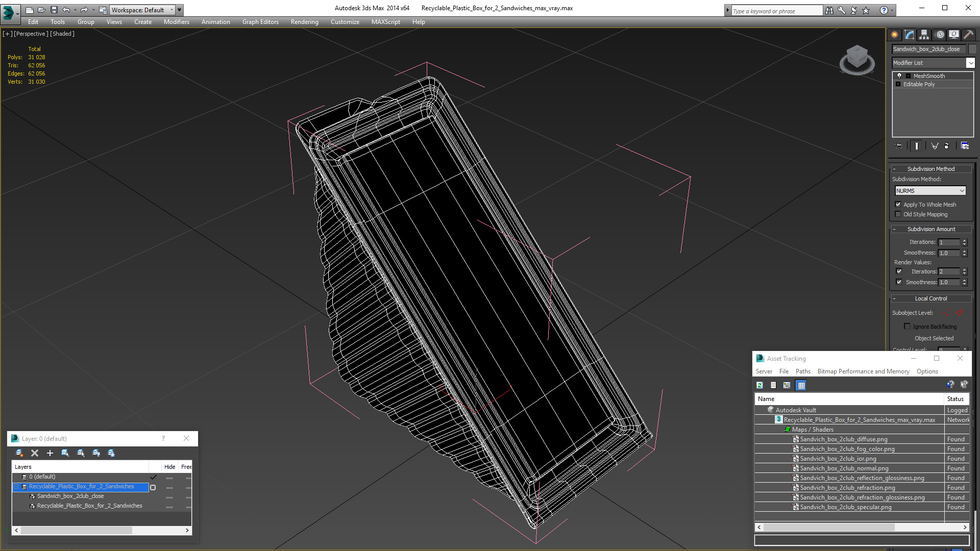Open the Modifier List dropdown
Viewport: 980px width, 551px height.
click(x=970, y=63)
